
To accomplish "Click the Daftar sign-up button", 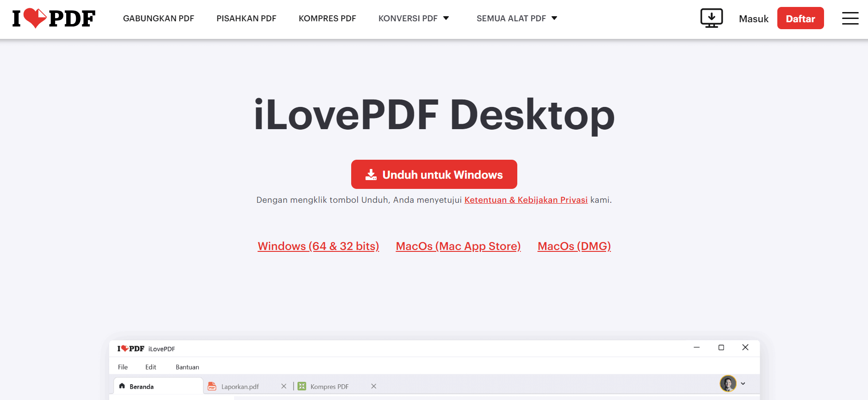I will pyautogui.click(x=800, y=18).
